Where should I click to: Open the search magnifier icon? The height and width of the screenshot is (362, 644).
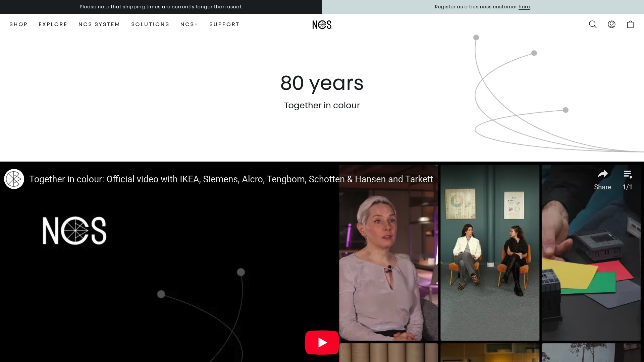click(593, 24)
